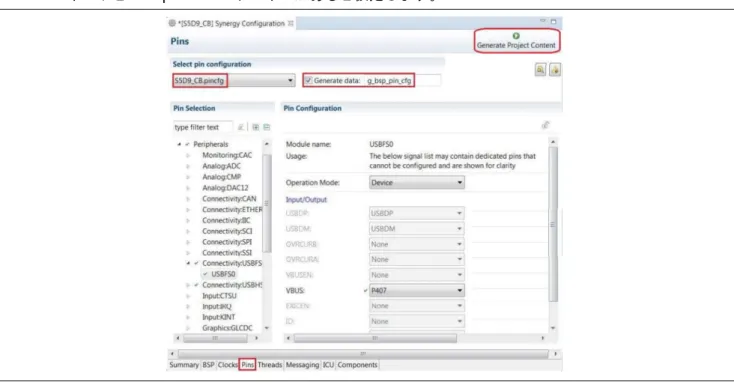This screenshot has height=388, width=734.
Task: Click the export pin configuration icon
Action: point(555,70)
